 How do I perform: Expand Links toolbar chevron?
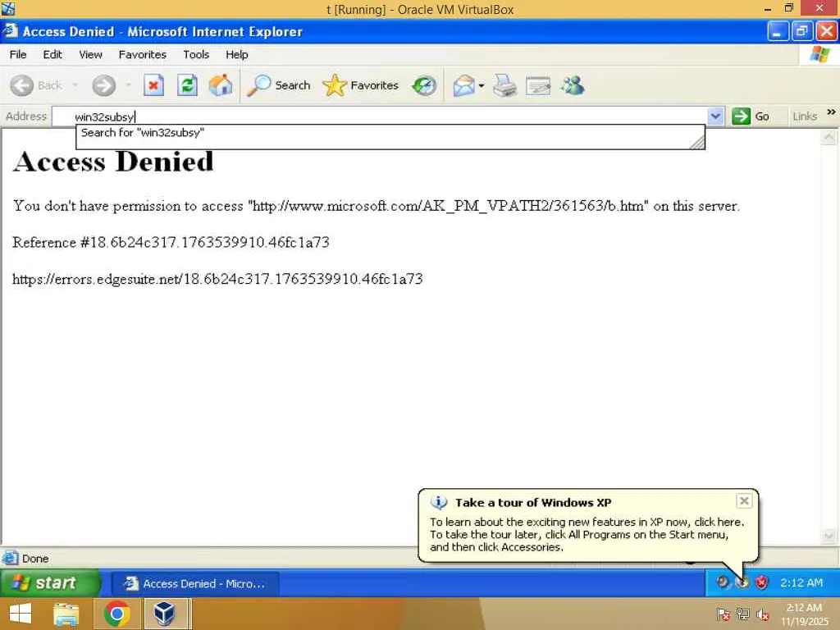tap(831, 112)
